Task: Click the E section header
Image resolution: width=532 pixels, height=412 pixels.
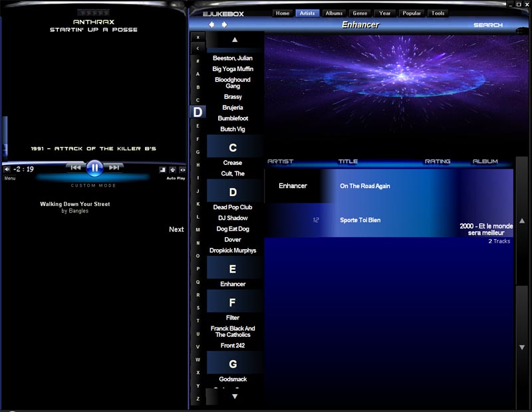Action: click(x=235, y=268)
